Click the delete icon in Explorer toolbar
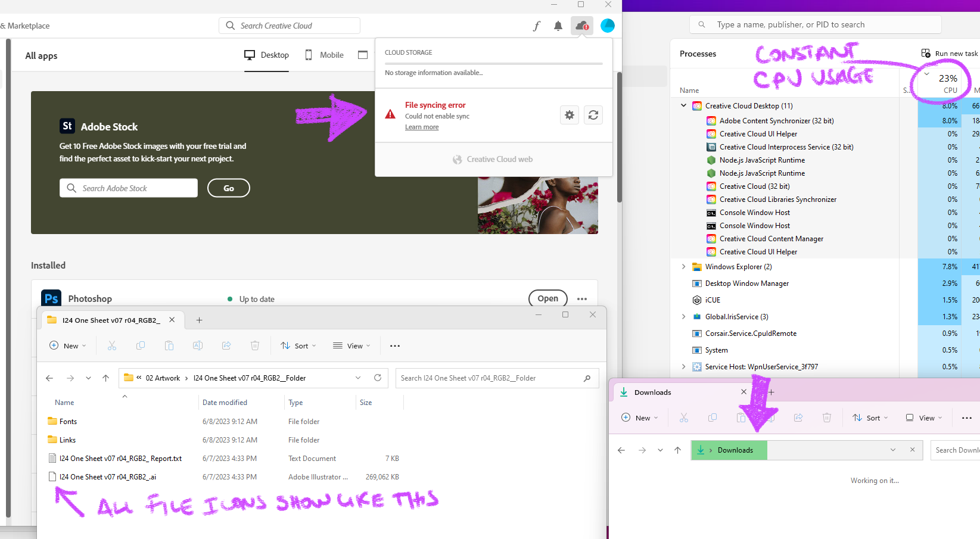Viewport: 980px width, 539px height. [x=255, y=345]
